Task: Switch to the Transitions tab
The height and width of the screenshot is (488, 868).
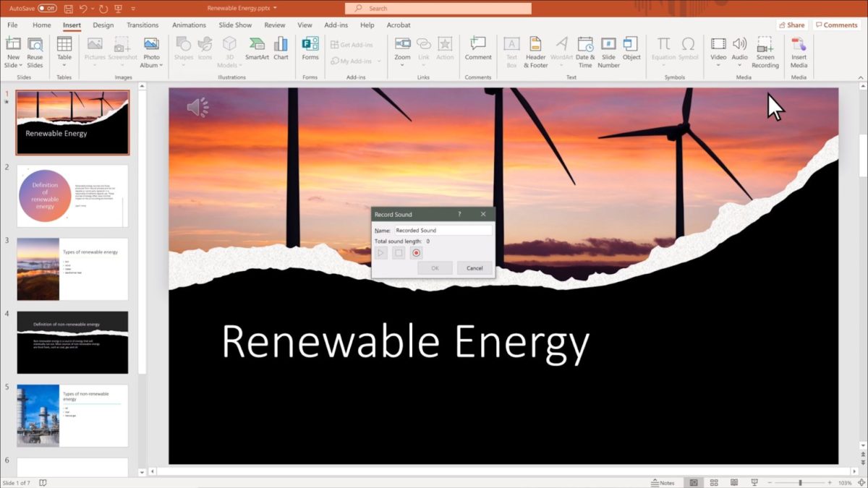Action: tap(142, 25)
